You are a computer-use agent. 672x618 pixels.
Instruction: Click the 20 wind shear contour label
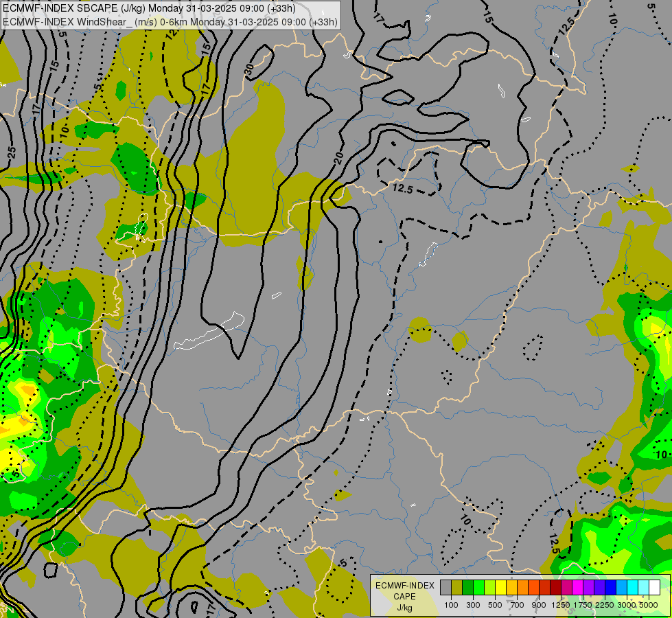[x=338, y=158]
